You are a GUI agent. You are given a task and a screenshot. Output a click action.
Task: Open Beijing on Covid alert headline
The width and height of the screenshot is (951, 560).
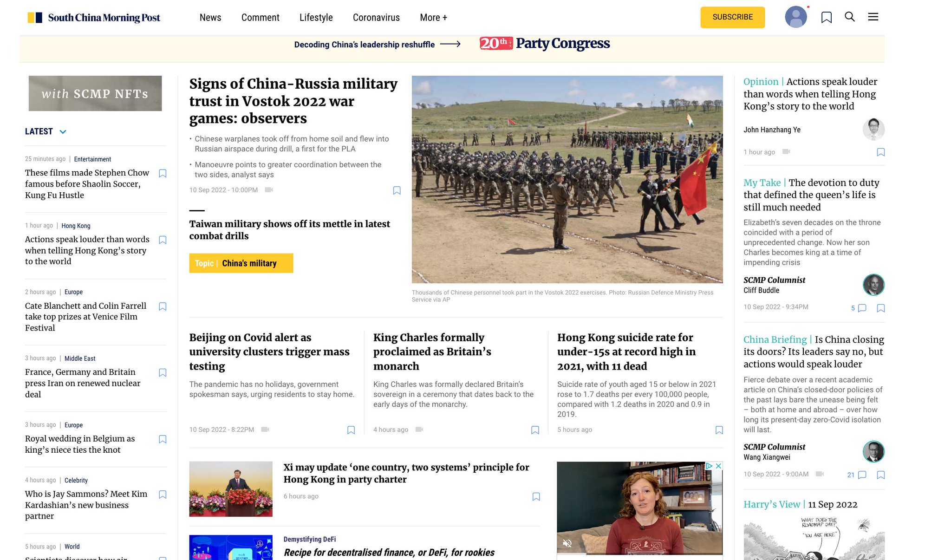coord(269,352)
